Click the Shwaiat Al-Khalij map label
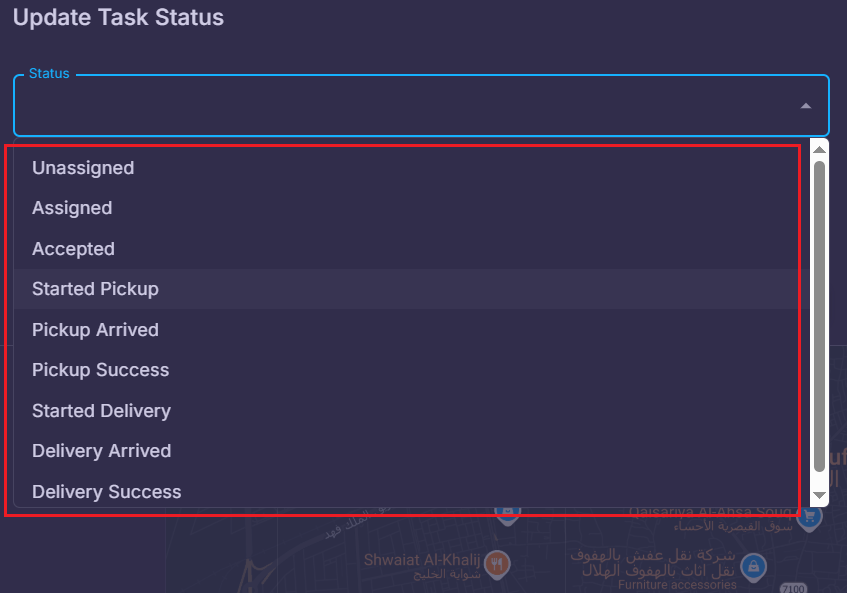The image size is (847, 593). point(422,560)
